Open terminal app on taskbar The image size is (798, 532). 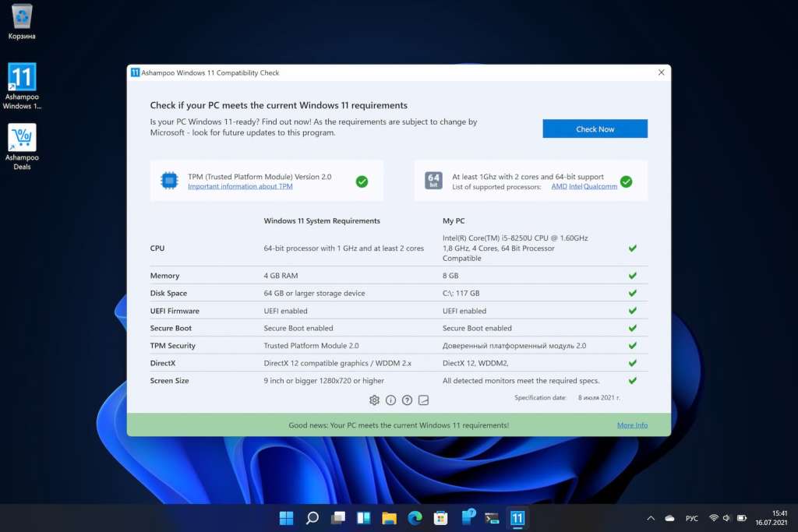493,518
